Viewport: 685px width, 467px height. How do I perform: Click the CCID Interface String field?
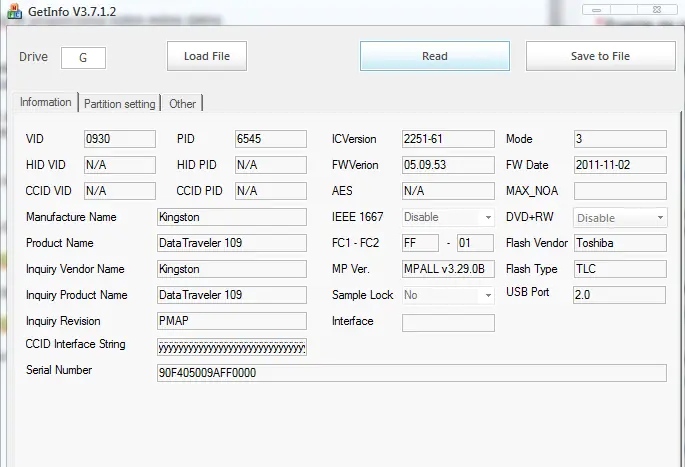pyautogui.click(x=232, y=347)
